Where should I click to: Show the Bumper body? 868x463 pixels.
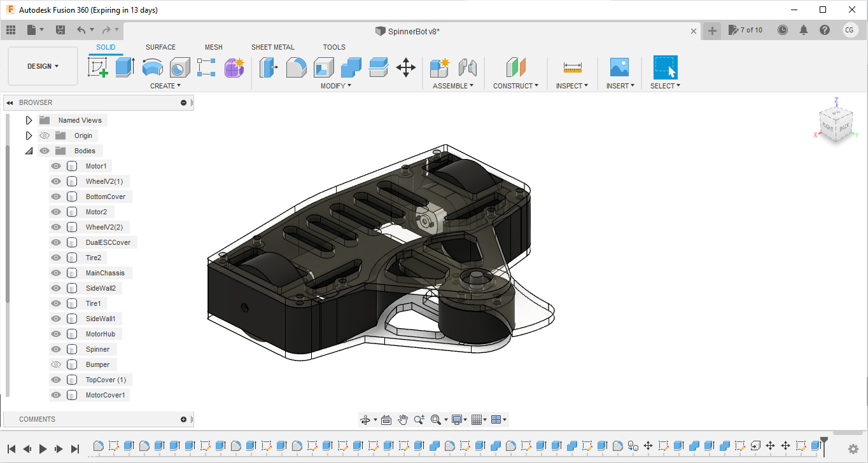(56, 364)
